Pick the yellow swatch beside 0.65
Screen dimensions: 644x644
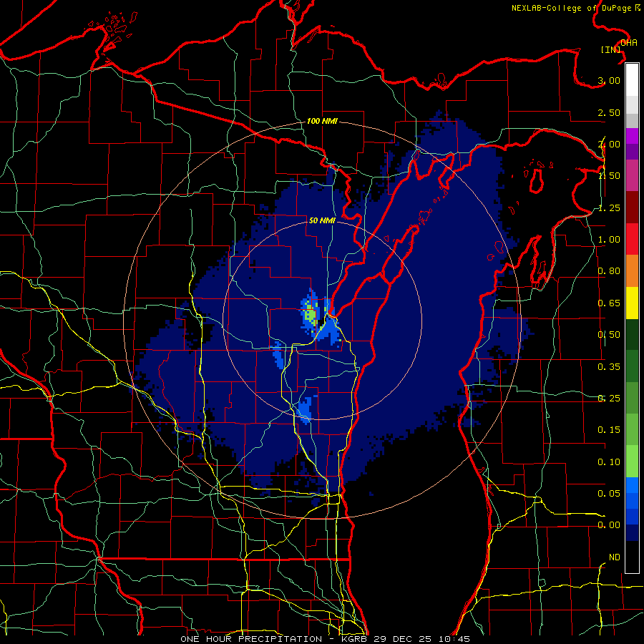[632, 303]
